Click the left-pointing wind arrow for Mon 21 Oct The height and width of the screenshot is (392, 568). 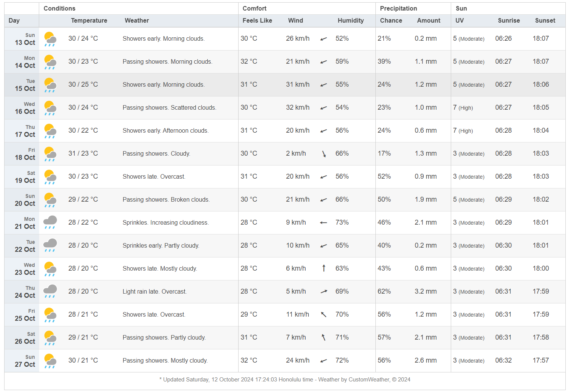[x=323, y=223]
